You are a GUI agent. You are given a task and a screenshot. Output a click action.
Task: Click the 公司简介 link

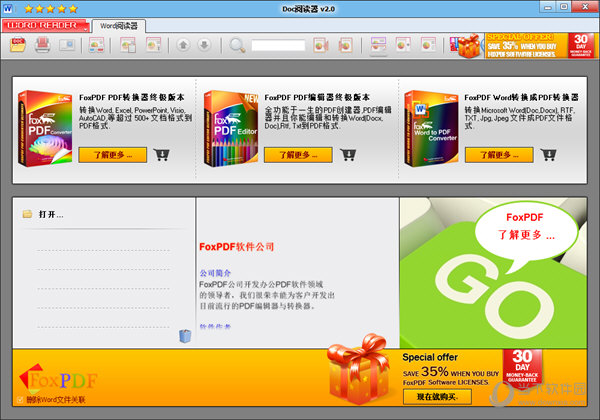click(x=215, y=273)
